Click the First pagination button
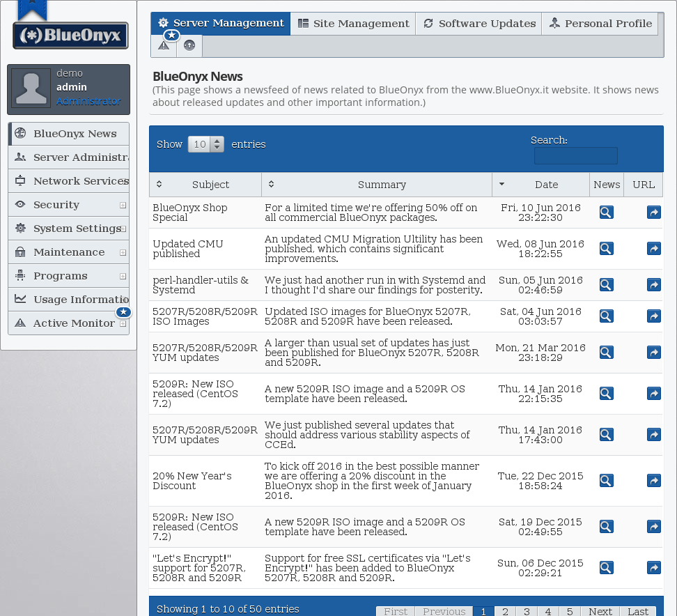Screen dimensions: 677x616 pos(396,612)
